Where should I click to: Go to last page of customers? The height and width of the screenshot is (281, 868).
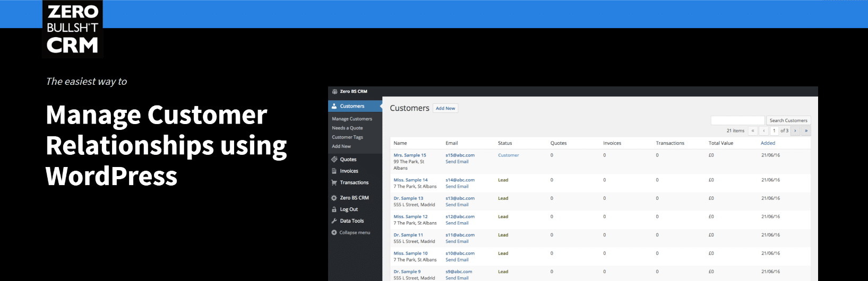[x=806, y=130]
